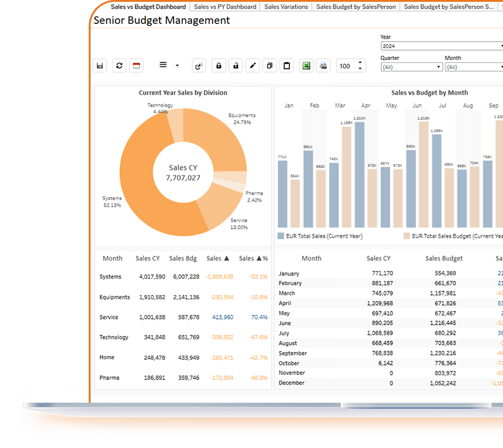Image resolution: width=503 pixels, height=448 pixels.
Task: Increase zoom using the 100 stepper up arrow
Action: [x=360, y=62]
